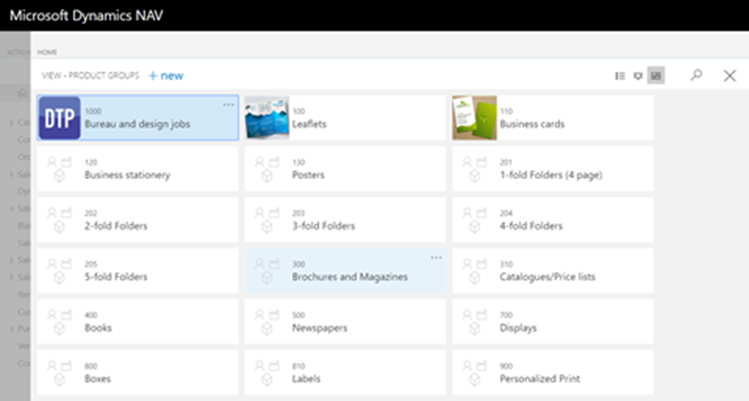Open Brochures and Magazines group name
Screen dimensions: 749x401
click(350, 277)
